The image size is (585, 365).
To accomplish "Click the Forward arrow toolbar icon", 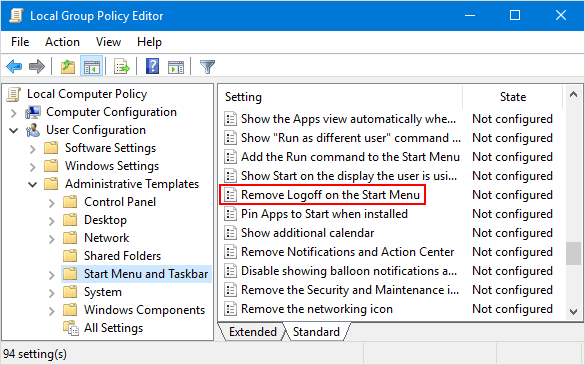I will [37, 67].
